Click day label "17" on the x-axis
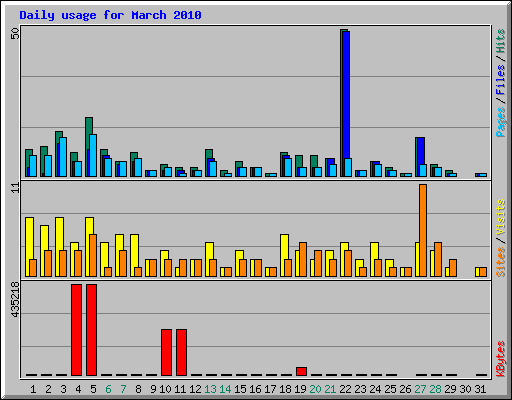 click(270, 389)
